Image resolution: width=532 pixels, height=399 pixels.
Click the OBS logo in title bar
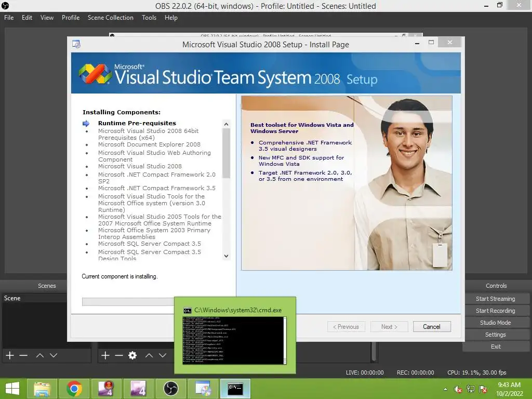(x=5, y=5)
